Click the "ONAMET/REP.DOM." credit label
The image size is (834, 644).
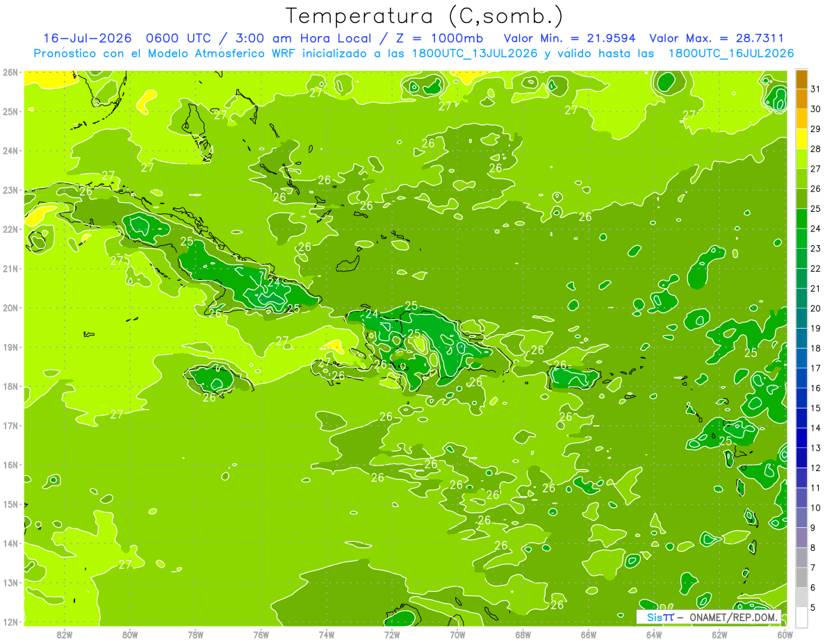pos(733,617)
